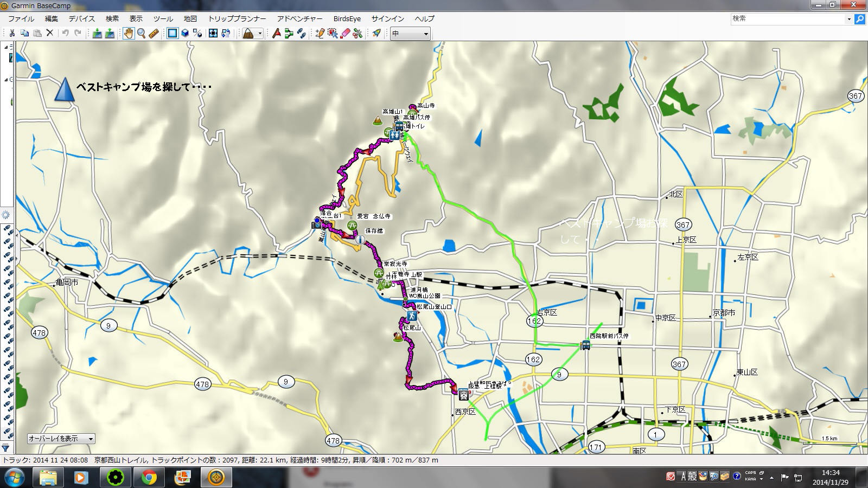Open the デバイス menu

tap(81, 18)
